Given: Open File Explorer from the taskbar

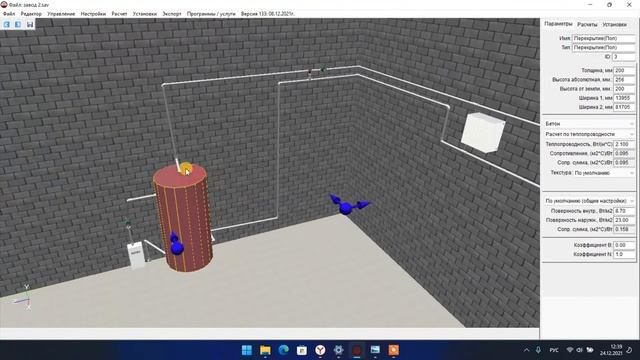Looking at the screenshot, I should point(265,350).
